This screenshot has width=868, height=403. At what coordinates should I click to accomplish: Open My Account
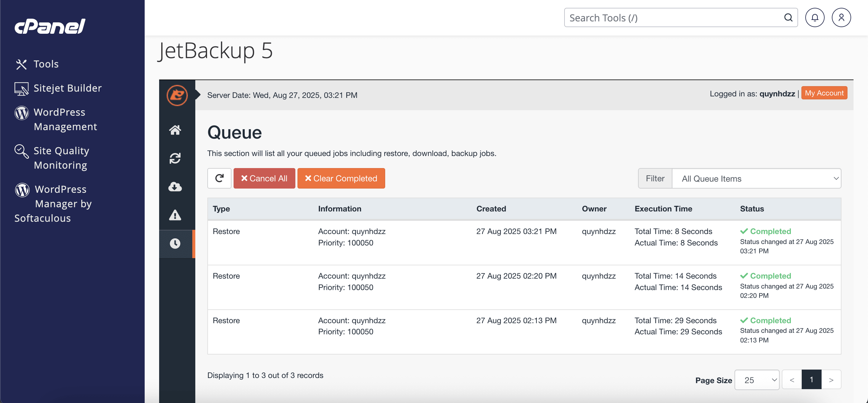pyautogui.click(x=824, y=93)
